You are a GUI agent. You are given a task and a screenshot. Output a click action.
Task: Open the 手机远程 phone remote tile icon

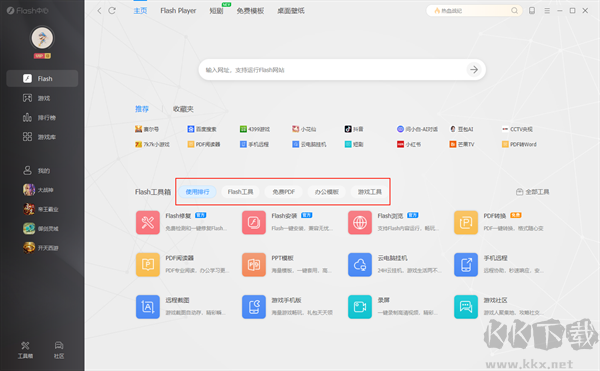(466, 264)
